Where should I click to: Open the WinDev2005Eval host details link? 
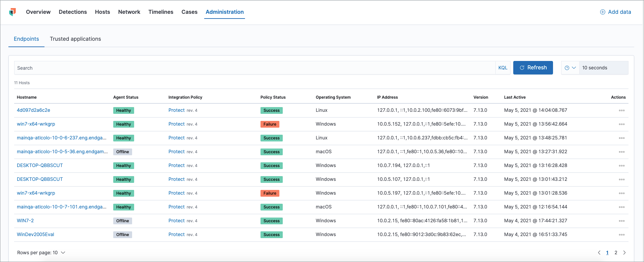tap(35, 234)
